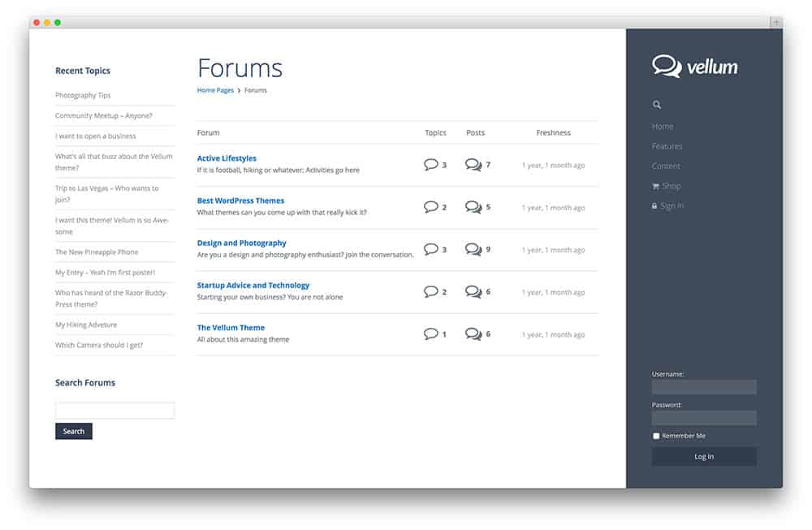Click the Recent Topics heading
This screenshot has width=812, height=530.
pos(83,71)
